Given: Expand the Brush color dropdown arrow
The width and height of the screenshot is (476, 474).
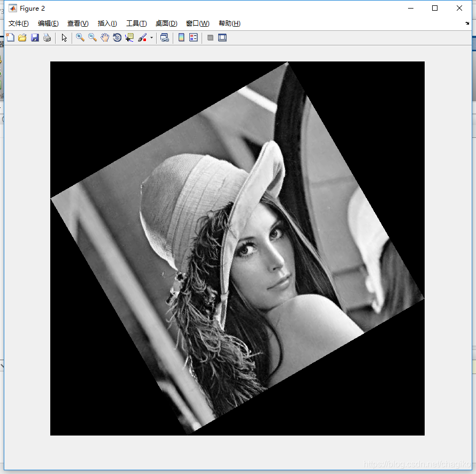Looking at the screenshot, I should (x=151, y=37).
